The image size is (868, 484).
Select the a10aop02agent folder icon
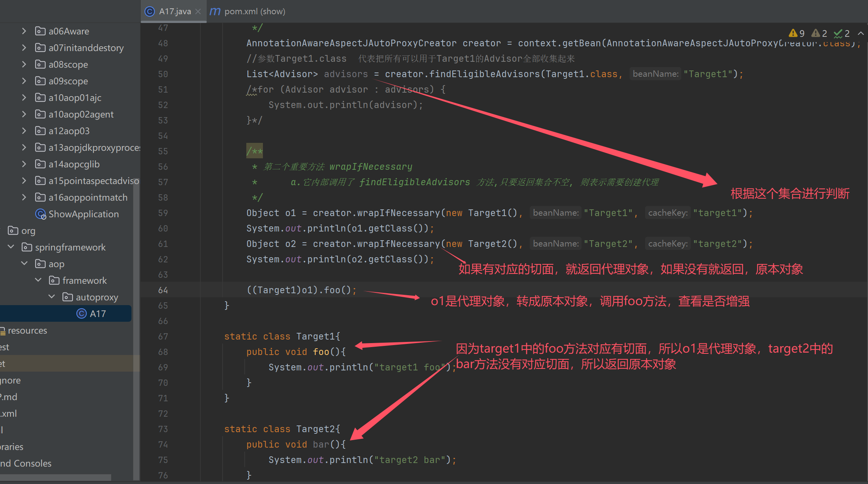[40, 114]
